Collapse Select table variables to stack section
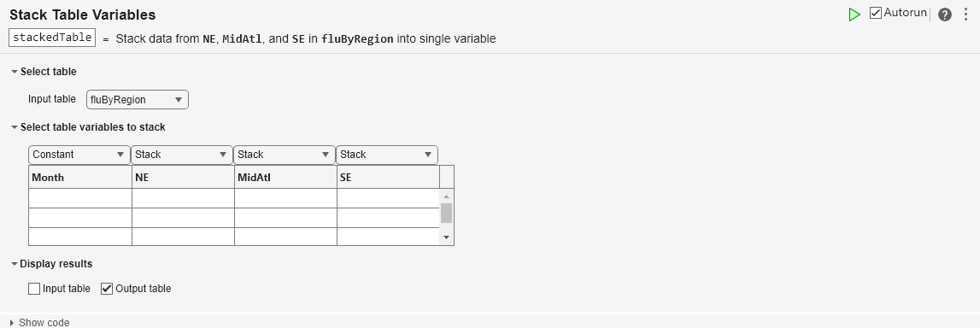 (x=15, y=127)
